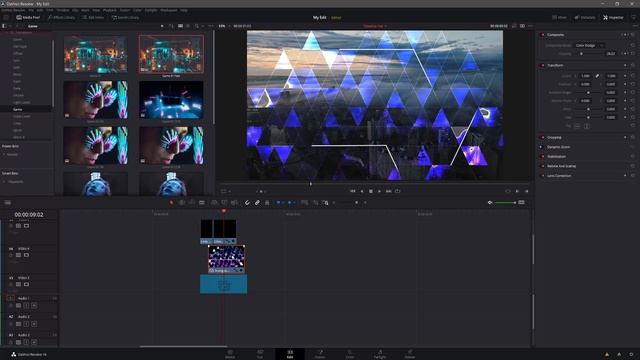Click the Insert Clip toolbar icon

click(x=214, y=202)
